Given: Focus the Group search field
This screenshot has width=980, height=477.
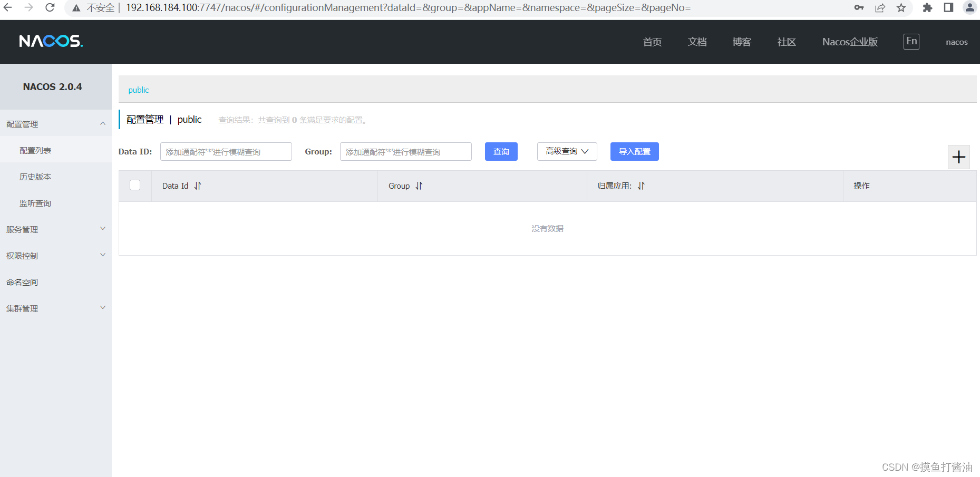Looking at the screenshot, I should [x=405, y=151].
